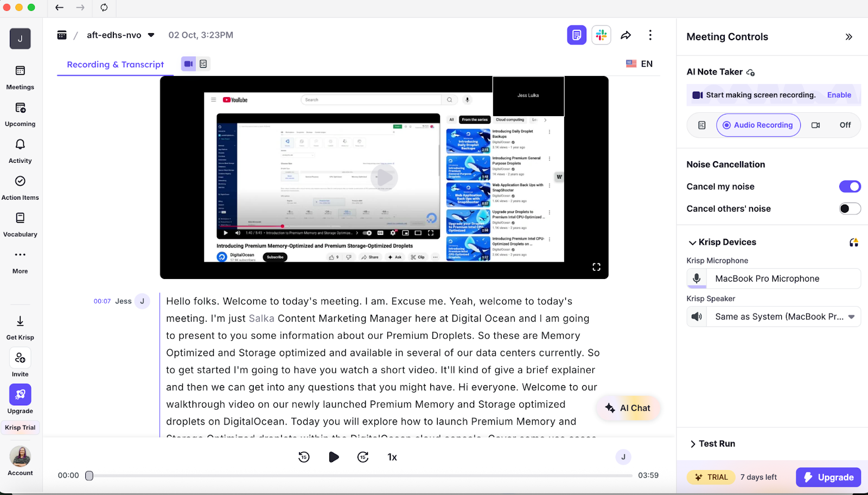
Task: Open the three-dot options menu
Action: [650, 34]
